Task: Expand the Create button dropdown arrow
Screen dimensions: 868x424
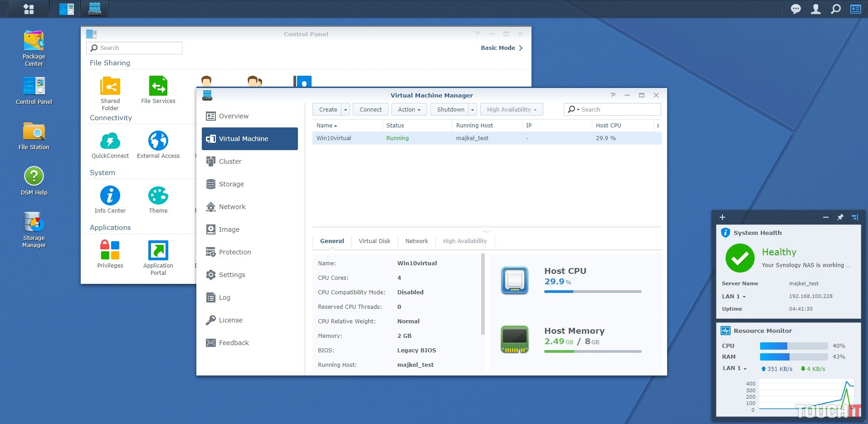Action: (346, 110)
